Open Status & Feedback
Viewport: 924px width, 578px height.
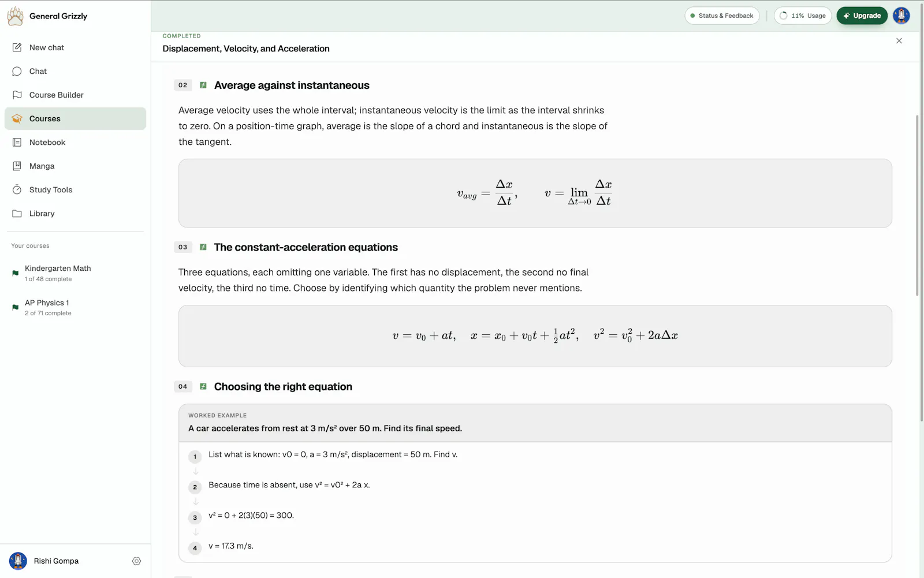722,16
